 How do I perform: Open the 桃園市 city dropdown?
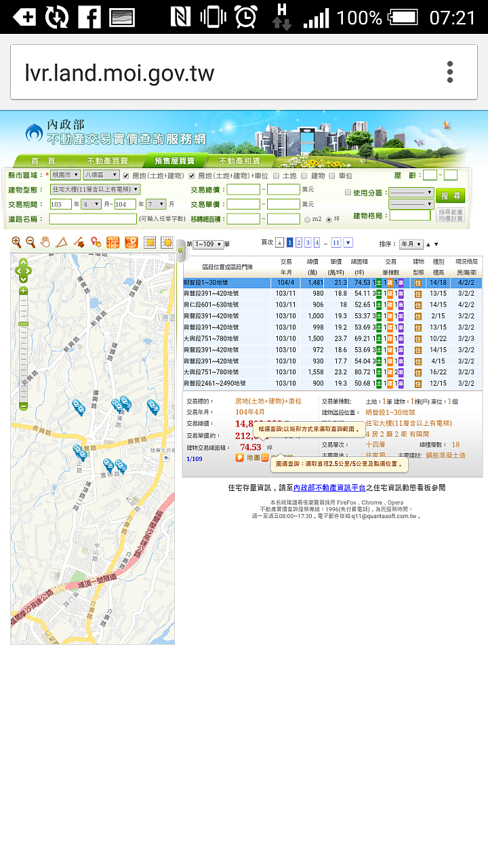(66, 176)
